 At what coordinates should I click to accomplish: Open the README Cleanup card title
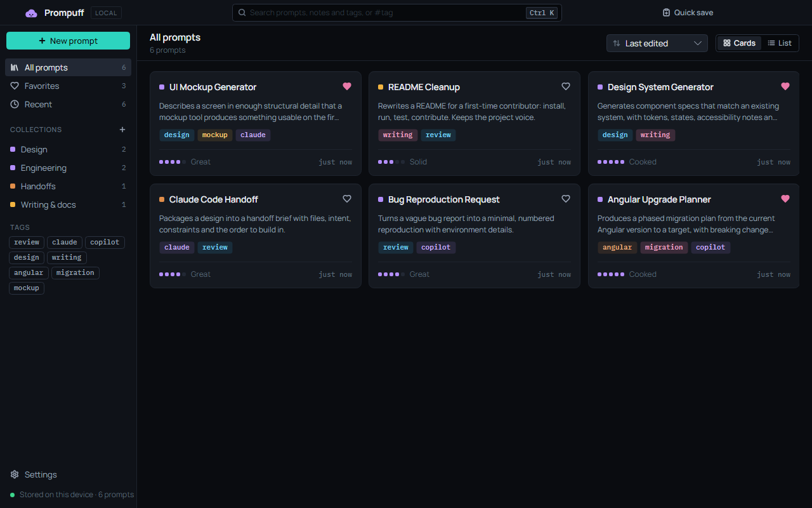pyautogui.click(x=424, y=87)
